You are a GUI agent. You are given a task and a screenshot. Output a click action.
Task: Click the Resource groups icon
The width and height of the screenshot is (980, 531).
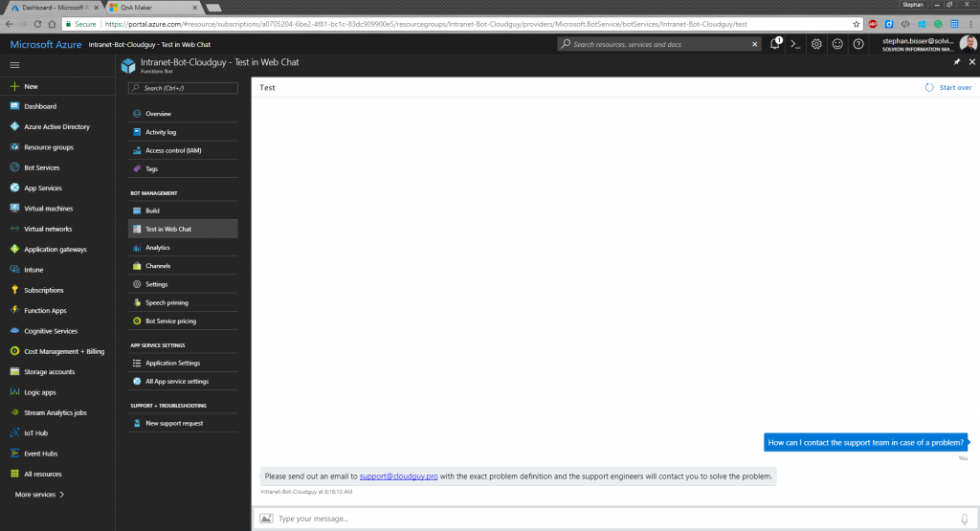(x=14, y=146)
